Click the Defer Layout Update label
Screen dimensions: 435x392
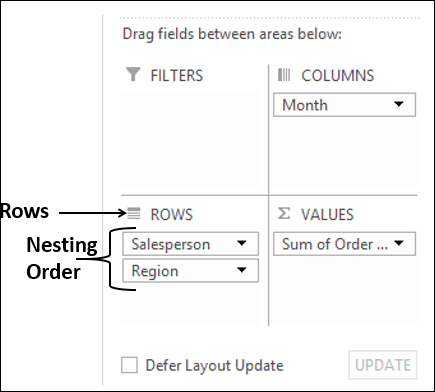tap(215, 366)
